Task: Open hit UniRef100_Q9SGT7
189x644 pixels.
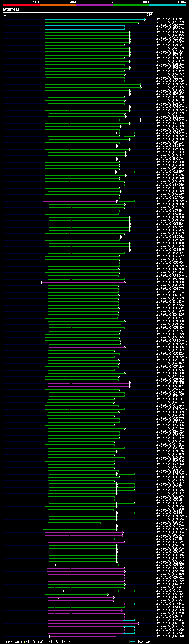Action: click(170, 26)
